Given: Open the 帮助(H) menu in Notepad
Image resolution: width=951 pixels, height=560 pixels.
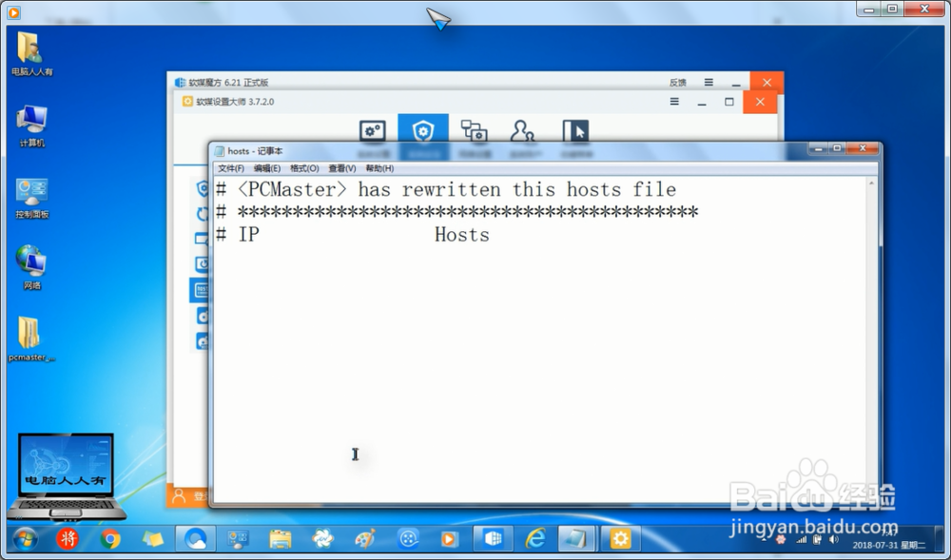Looking at the screenshot, I should [379, 168].
